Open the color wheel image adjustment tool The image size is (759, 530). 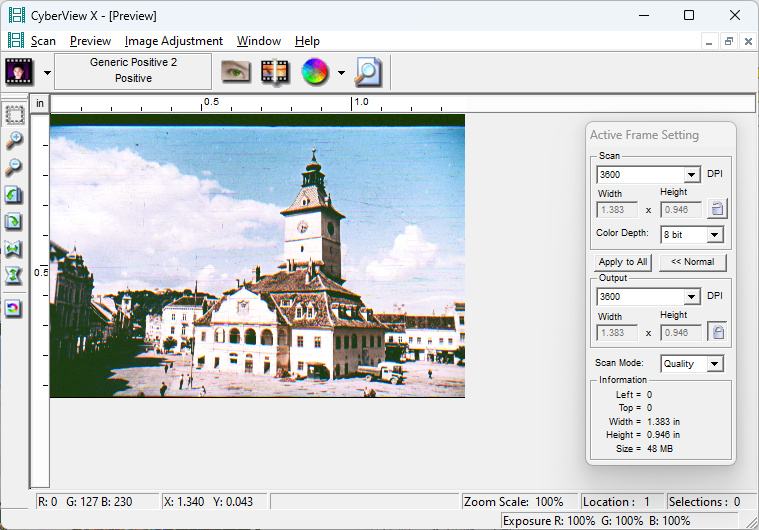click(315, 72)
